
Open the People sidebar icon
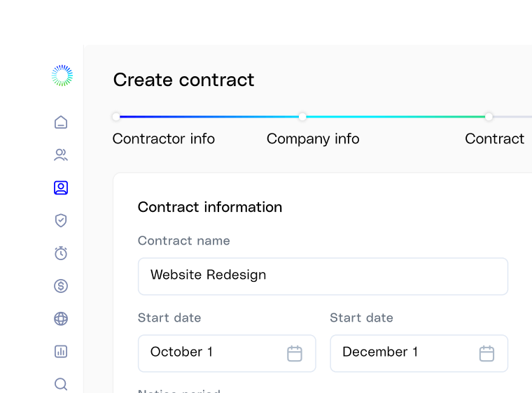point(61,155)
